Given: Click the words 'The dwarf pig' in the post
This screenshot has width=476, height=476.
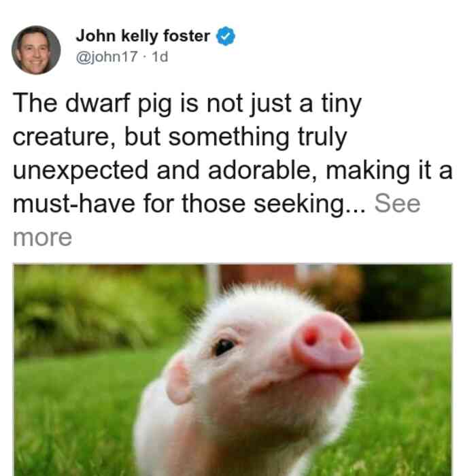Looking at the screenshot, I should (92, 103).
